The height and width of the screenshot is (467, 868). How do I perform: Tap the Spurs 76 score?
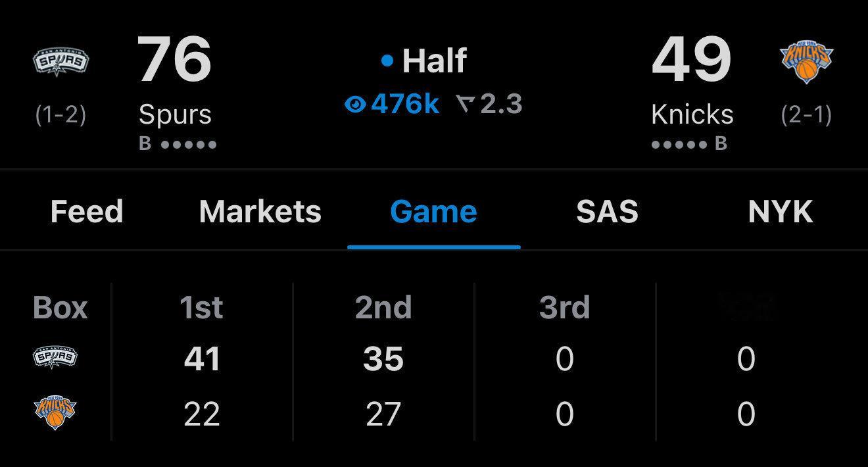(175, 59)
